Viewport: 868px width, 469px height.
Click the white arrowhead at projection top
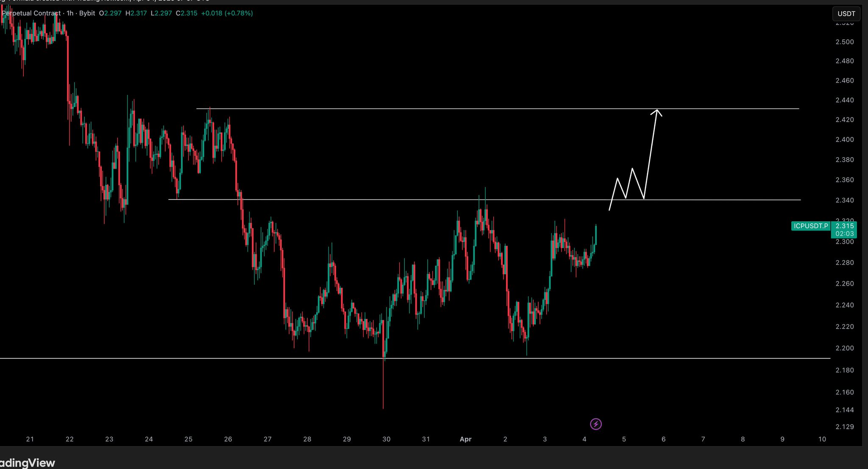point(657,111)
